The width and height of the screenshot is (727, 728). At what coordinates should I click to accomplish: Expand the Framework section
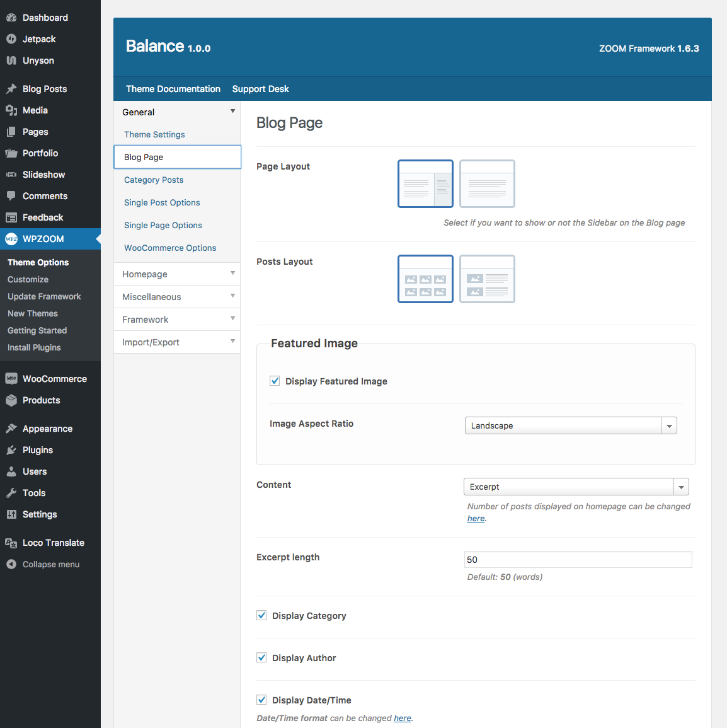[x=177, y=320]
